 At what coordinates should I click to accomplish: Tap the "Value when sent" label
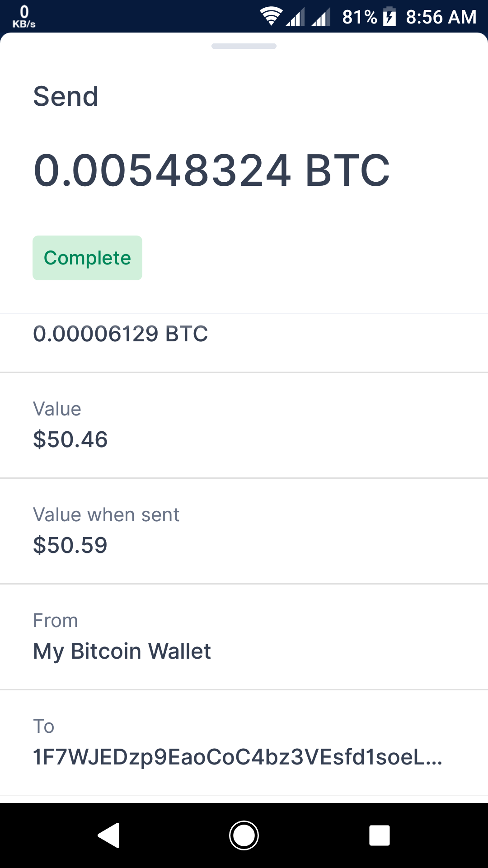click(x=106, y=515)
